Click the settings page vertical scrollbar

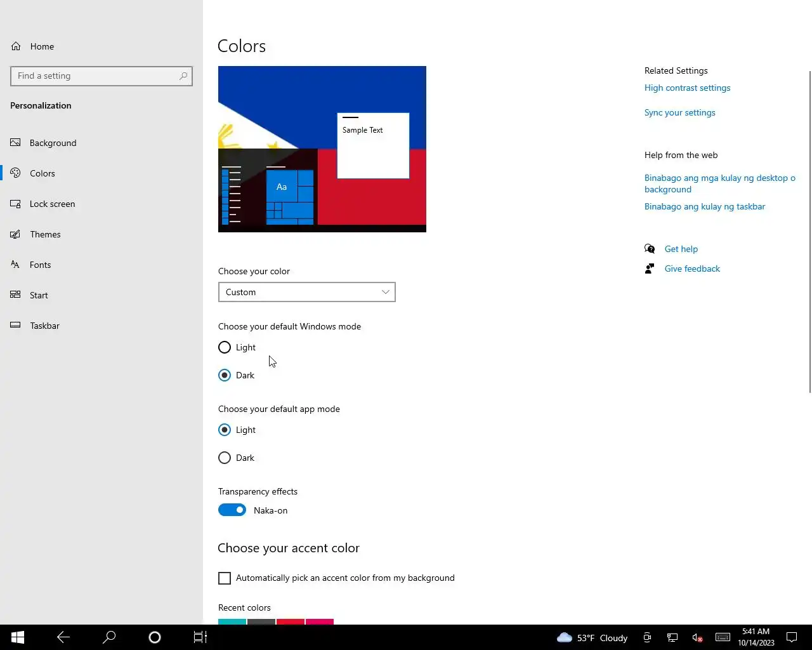[x=809, y=232]
